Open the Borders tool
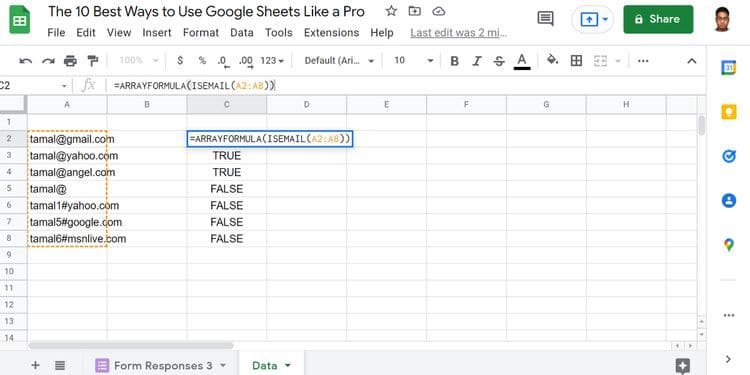Image resolution: width=750 pixels, height=375 pixels. (576, 61)
